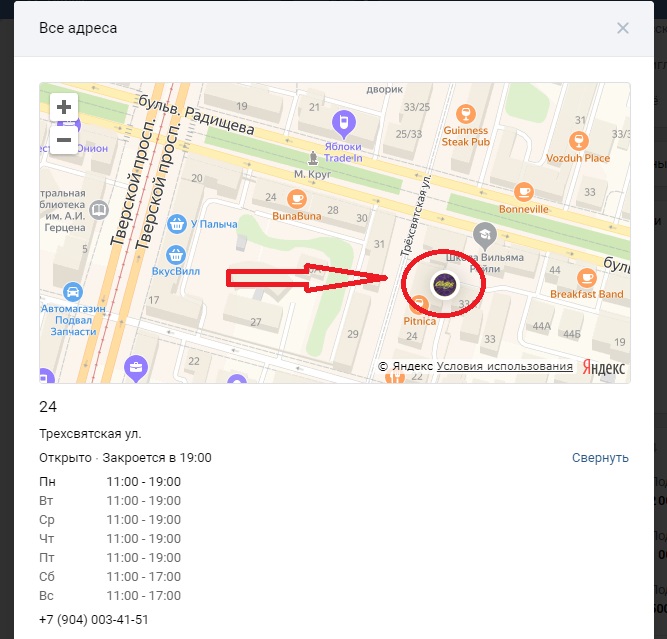Click the Яндекс logo on map
Image resolution: width=667 pixels, height=639 pixels.
point(603,368)
